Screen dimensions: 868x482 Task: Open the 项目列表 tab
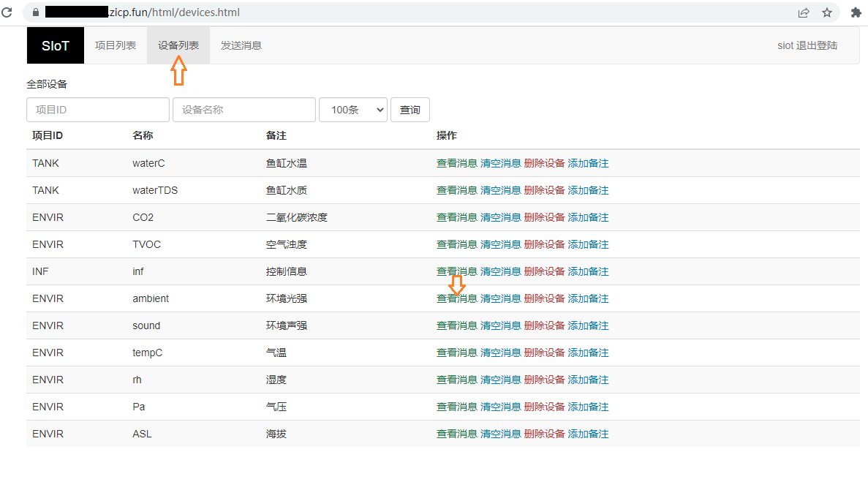tap(115, 45)
